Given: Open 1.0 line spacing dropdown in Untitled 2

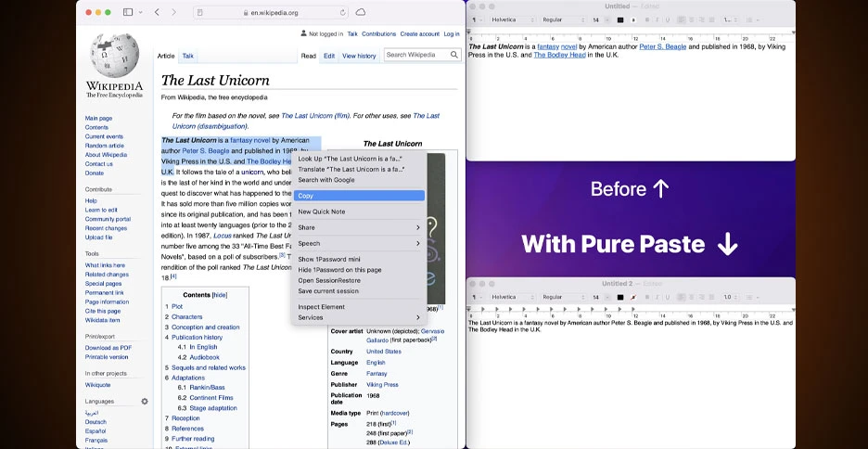Looking at the screenshot, I should pyautogui.click(x=731, y=297).
